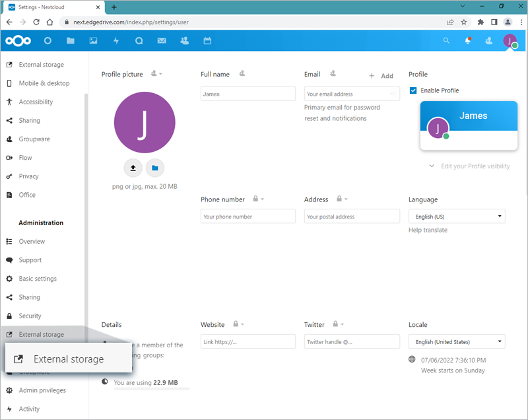Expand Edit your Profile visibility
The height and width of the screenshot is (420, 528).
click(470, 166)
